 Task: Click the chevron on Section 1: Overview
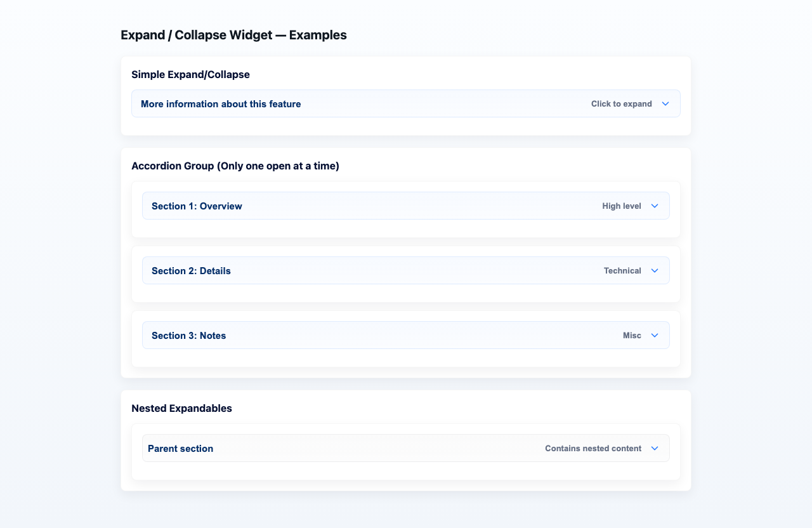point(654,206)
